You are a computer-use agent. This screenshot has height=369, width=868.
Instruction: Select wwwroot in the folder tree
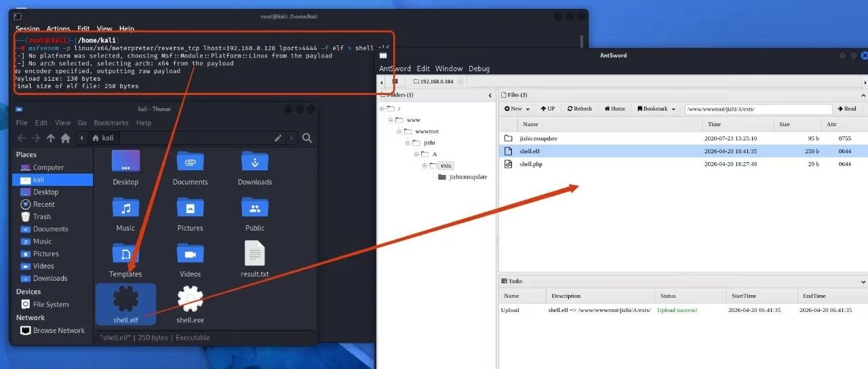[x=427, y=132]
